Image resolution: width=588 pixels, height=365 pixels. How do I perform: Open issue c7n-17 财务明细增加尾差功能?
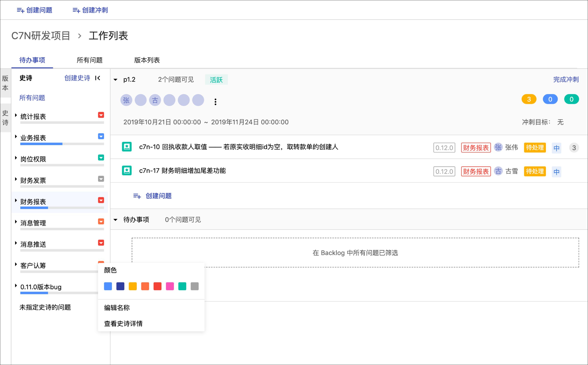point(183,171)
